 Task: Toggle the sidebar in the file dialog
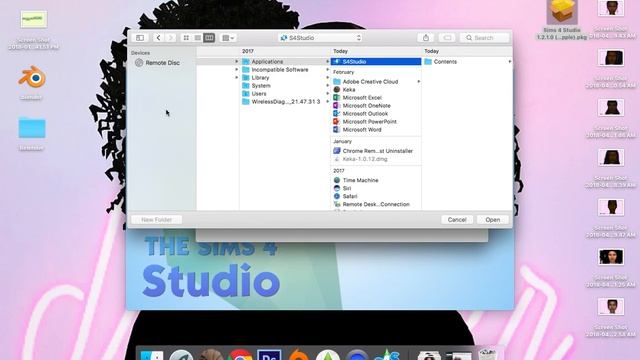click(140, 38)
